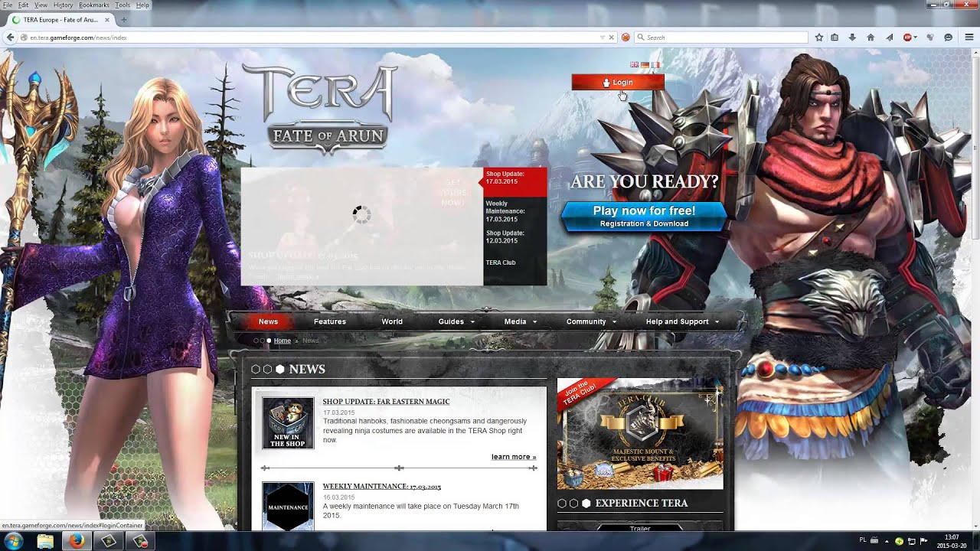Select the German flag language icon
The height and width of the screenshot is (551, 980).
tap(645, 65)
